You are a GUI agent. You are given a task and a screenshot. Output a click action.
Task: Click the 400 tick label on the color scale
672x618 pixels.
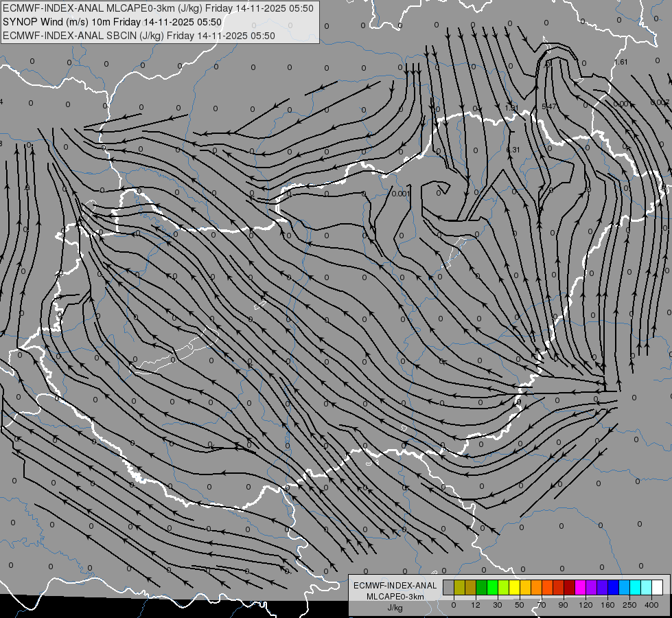[x=651, y=605]
